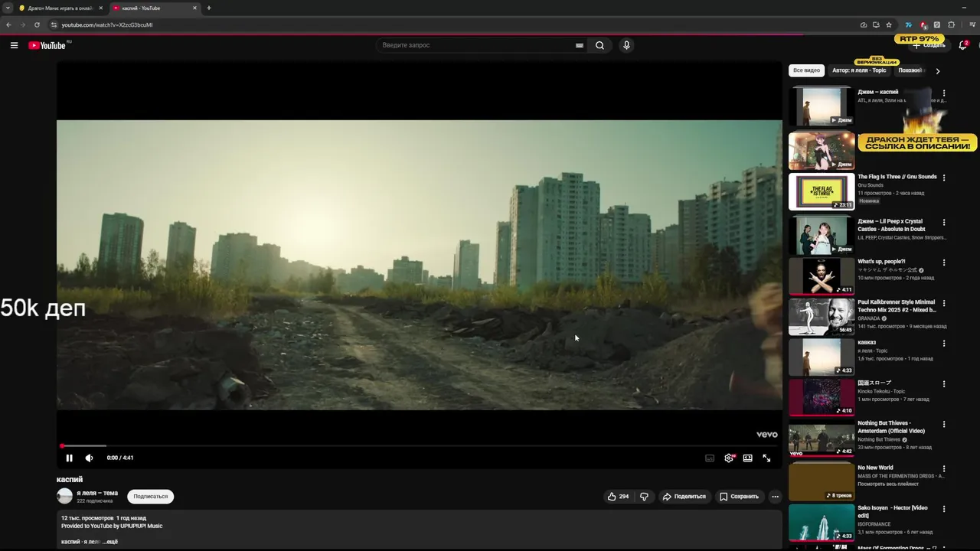
Task: Toggle theater mode
Action: point(747,458)
